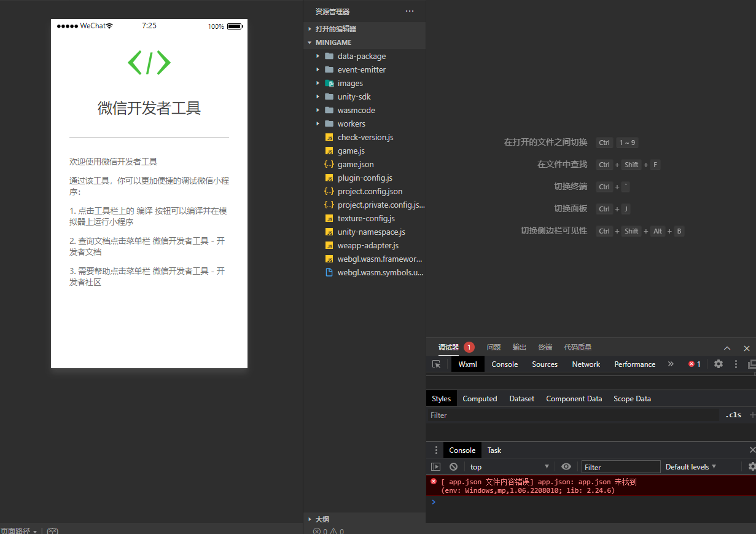Open webgl.wasm.framewor... file

[380, 259]
